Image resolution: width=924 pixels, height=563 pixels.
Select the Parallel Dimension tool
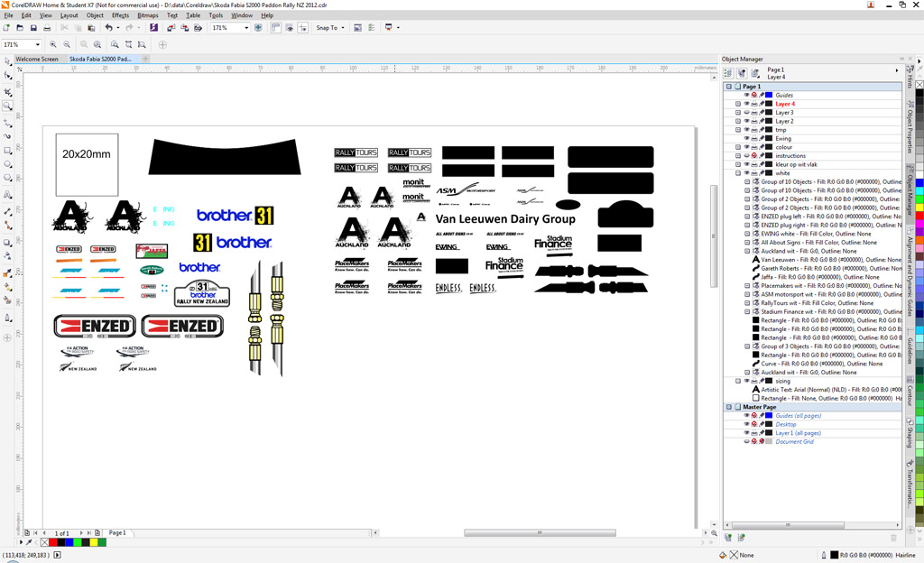[7, 211]
